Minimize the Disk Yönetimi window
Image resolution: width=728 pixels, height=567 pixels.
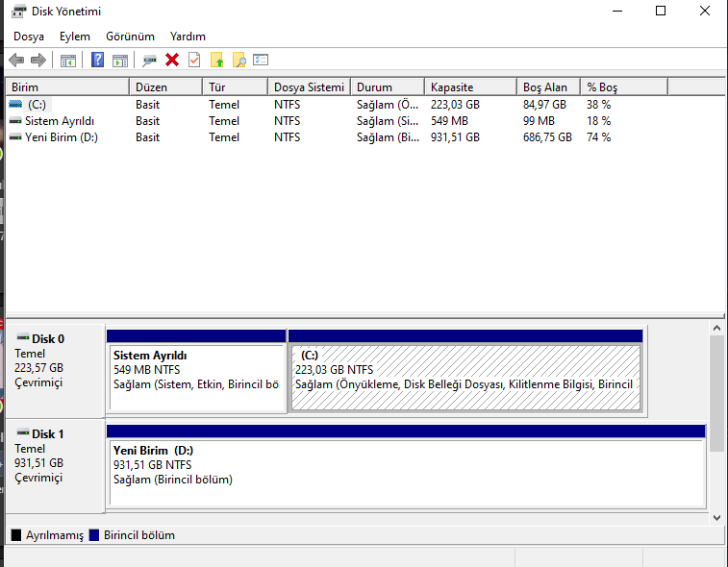point(617,11)
